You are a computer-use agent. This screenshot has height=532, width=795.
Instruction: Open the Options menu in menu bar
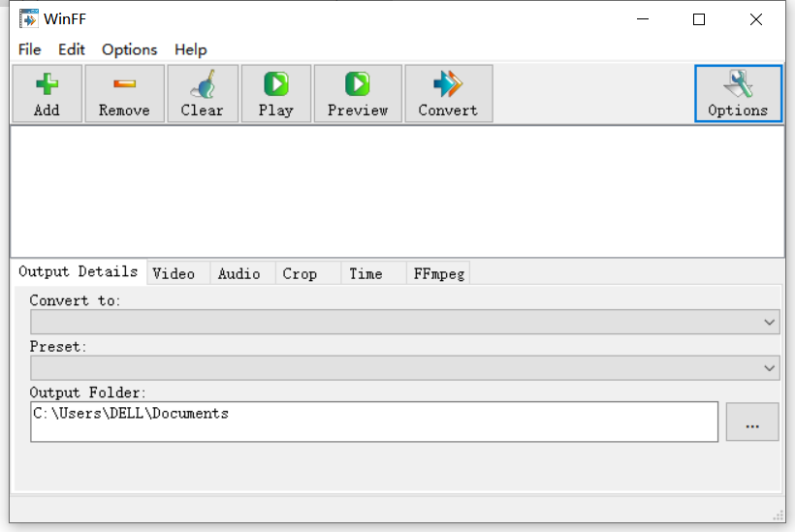point(129,49)
